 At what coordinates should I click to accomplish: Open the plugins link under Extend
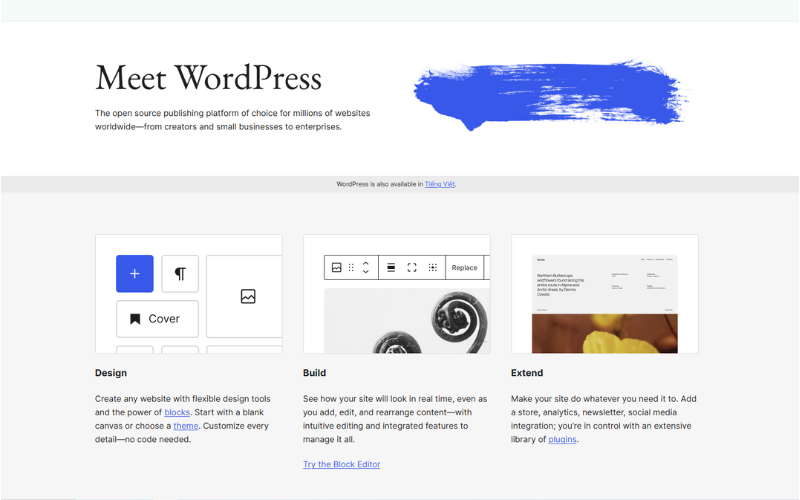tap(562, 439)
